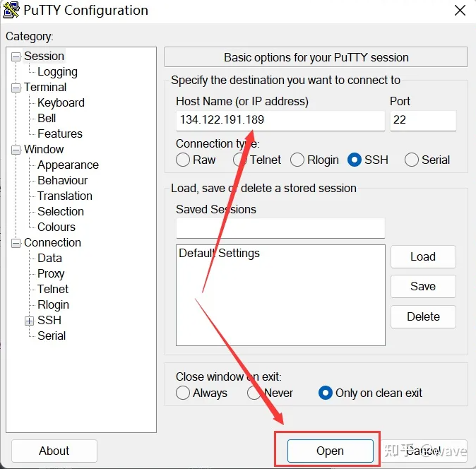Select Default Settings in the sessions list

click(x=219, y=253)
